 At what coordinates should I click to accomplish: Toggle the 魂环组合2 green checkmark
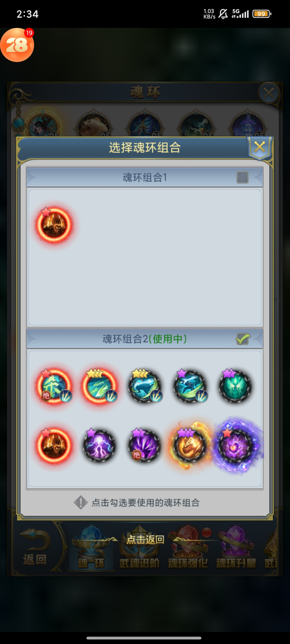pos(243,339)
